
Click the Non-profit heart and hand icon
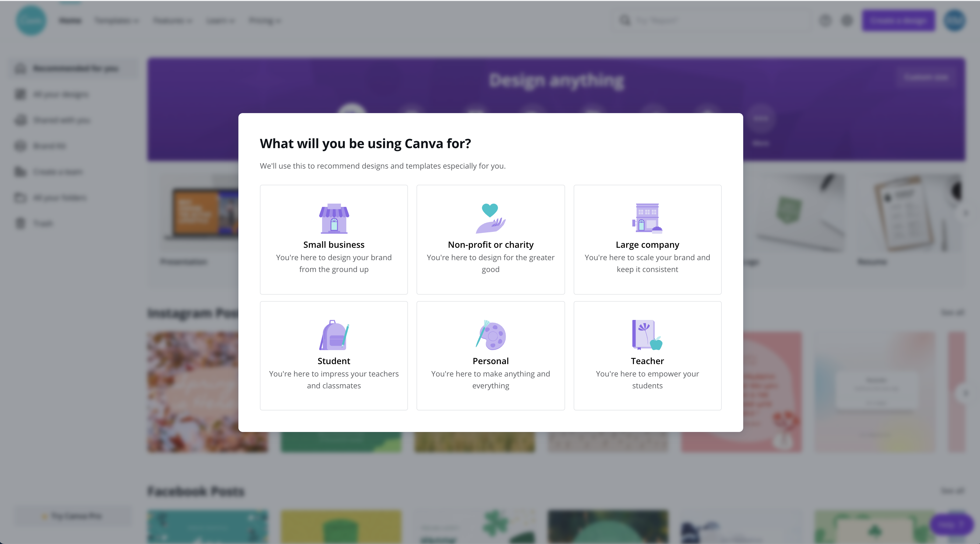coord(490,218)
